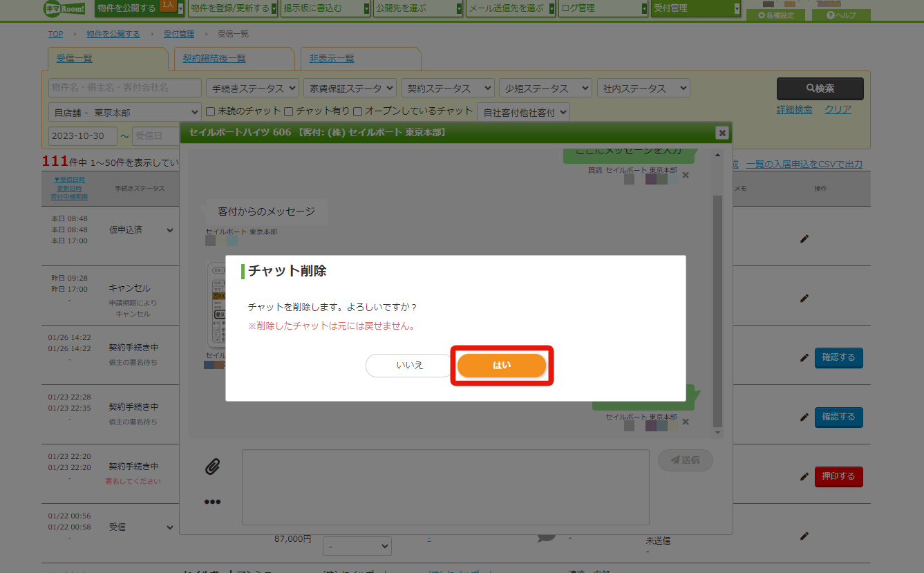Image resolution: width=924 pixels, height=573 pixels.
Task: Click the paperclip attachment icon
Action: point(212,467)
